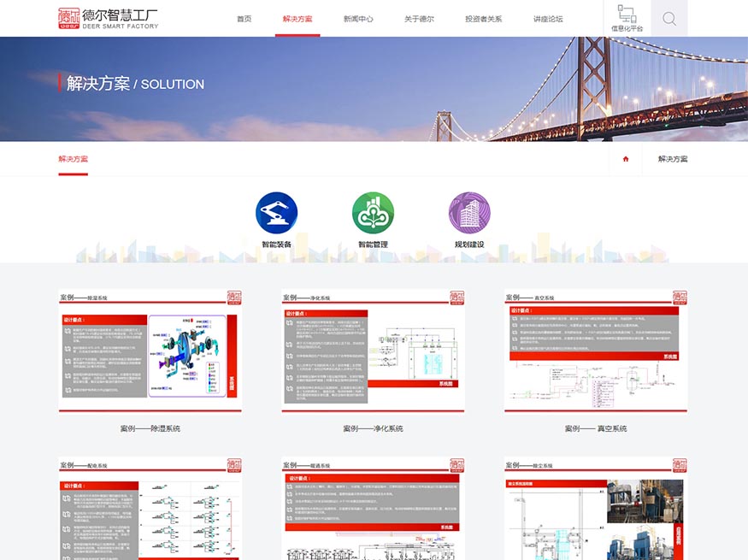Open 投资者关系 in the top navigation

click(x=483, y=19)
